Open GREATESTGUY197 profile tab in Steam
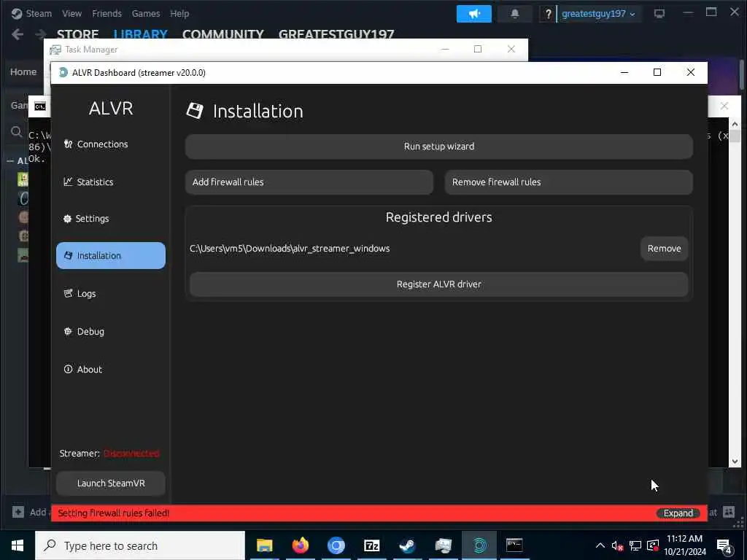747x560 pixels. click(x=336, y=34)
